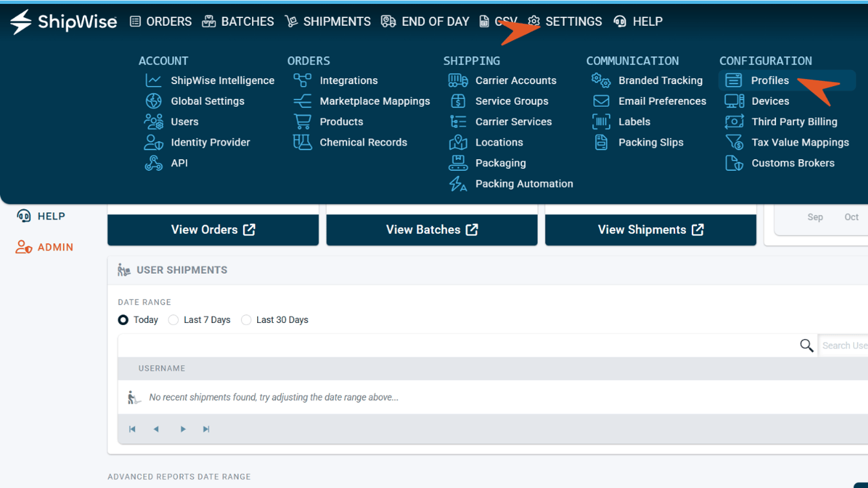Click the Labels barcode icon
868x488 pixels.
pos(601,122)
